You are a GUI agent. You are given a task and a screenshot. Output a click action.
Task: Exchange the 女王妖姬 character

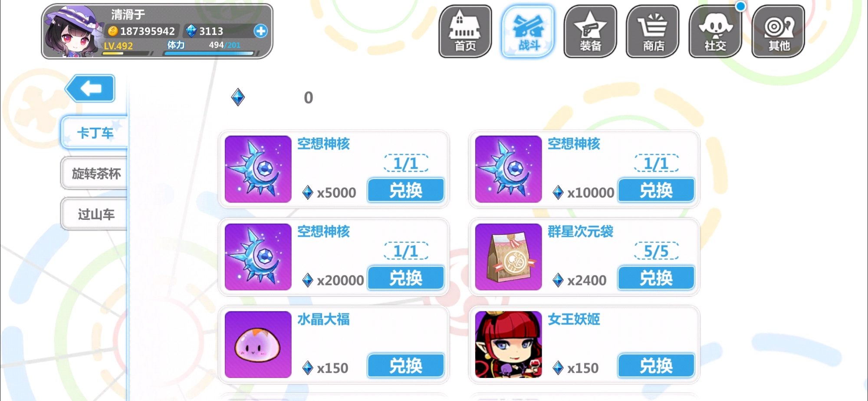point(656,365)
